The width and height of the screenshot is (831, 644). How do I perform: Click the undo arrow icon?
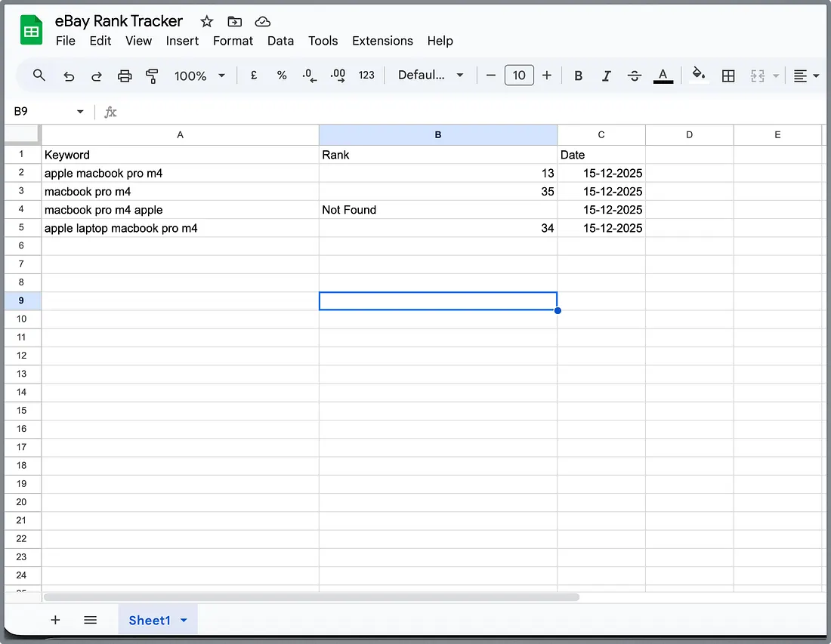69,75
